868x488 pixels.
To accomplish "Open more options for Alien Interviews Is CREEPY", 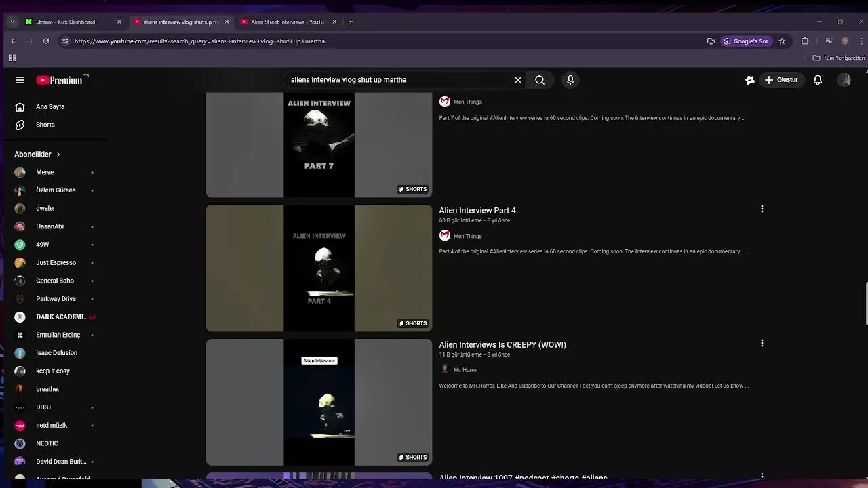I will [x=762, y=343].
